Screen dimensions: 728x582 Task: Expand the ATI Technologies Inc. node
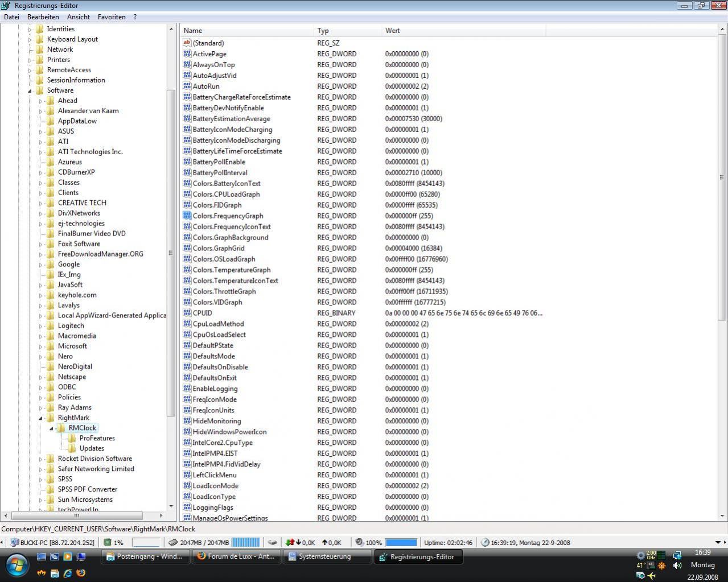(x=40, y=152)
